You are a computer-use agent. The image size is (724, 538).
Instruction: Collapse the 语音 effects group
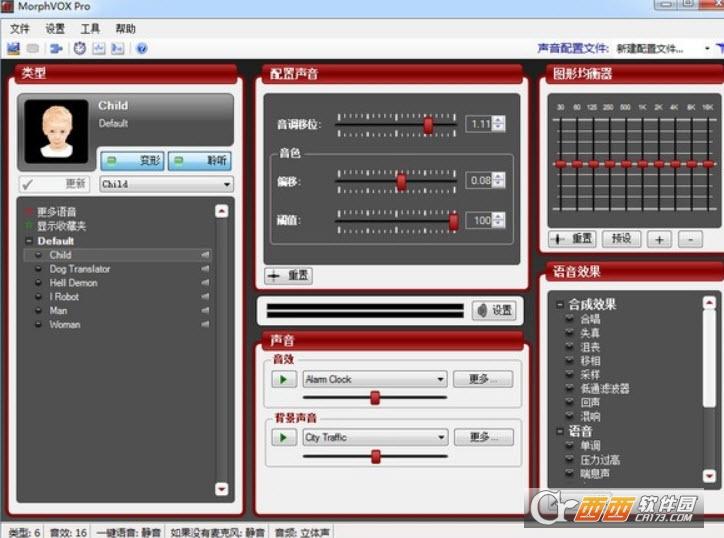pyautogui.click(x=560, y=431)
